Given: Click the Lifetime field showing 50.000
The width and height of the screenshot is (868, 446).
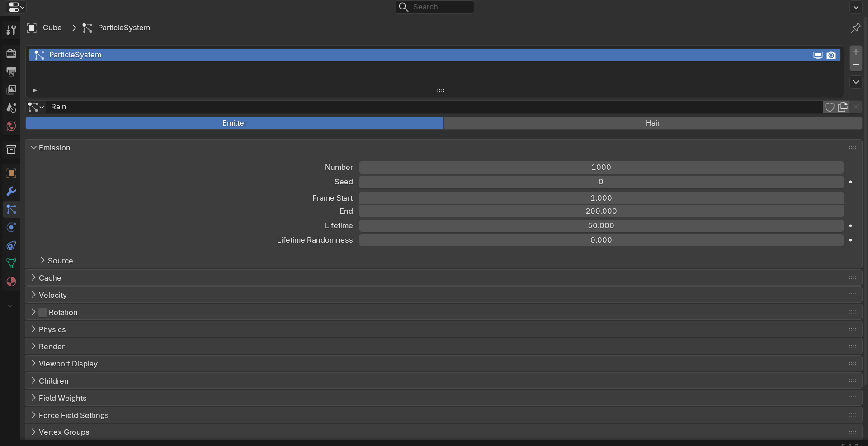Looking at the screenshot, I should [x=601, y=226].
